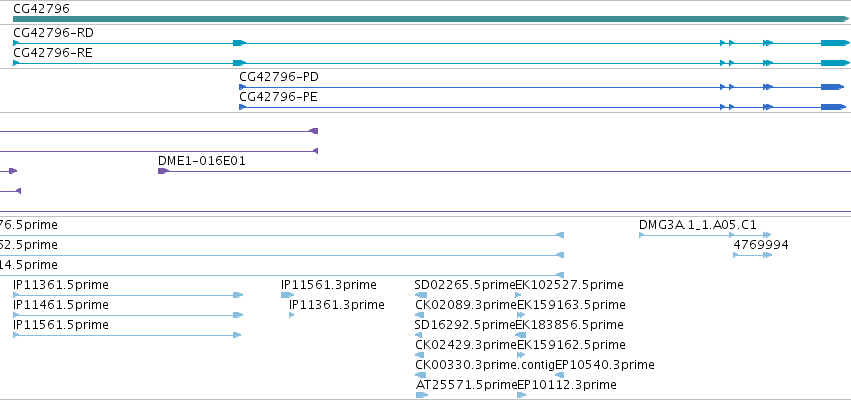The height and width of the screenshot is (400, 851).
Task: Click the IP11561.3prime EST label
Action: click(329, 285)
